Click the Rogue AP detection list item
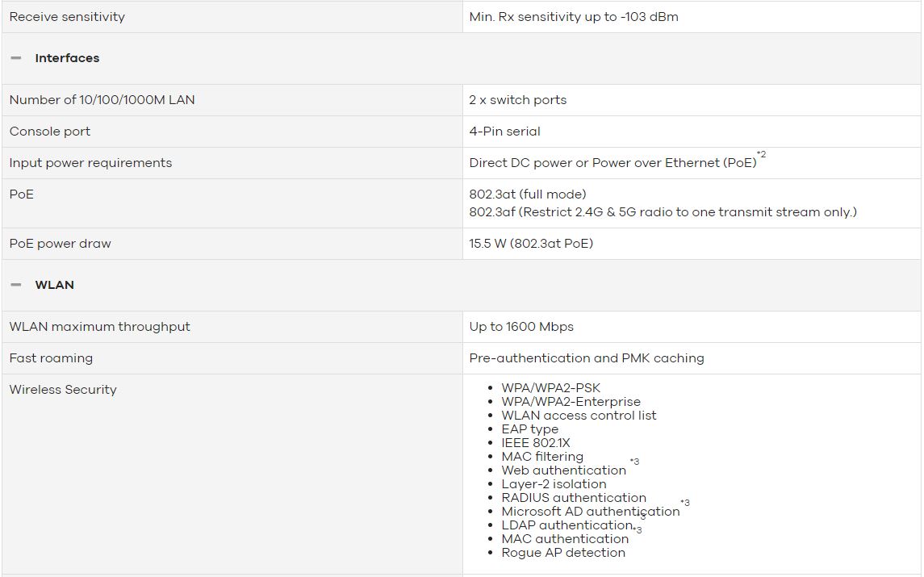The width and height of the screenshot is (924, 577). tap(563, 553)
